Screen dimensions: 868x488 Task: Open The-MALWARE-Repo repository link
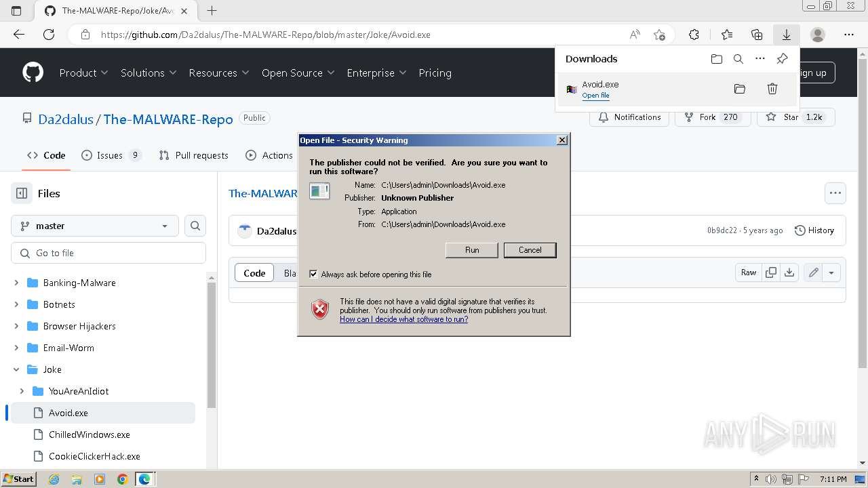tap(168, 119)
